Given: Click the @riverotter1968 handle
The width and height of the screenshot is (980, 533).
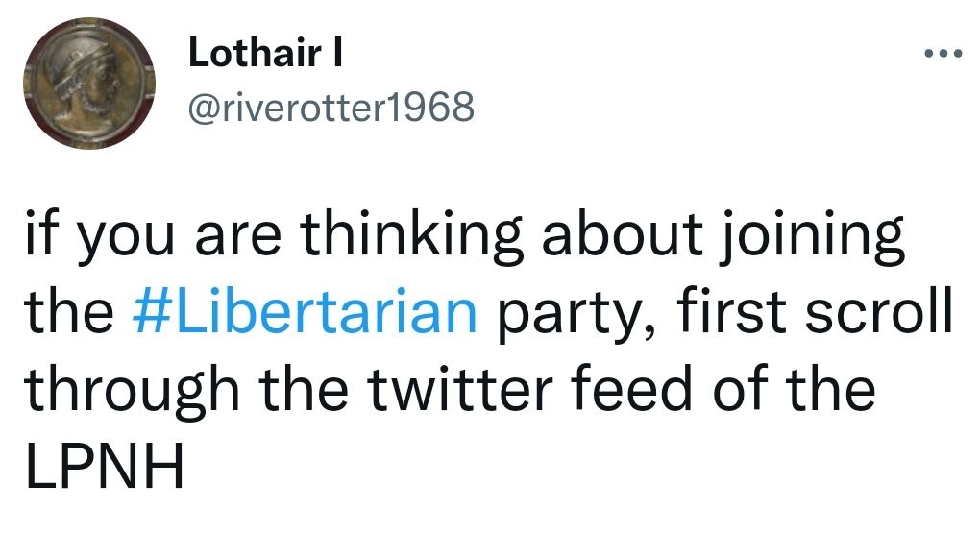Looking at the screenshot, I should pos(331,107).
